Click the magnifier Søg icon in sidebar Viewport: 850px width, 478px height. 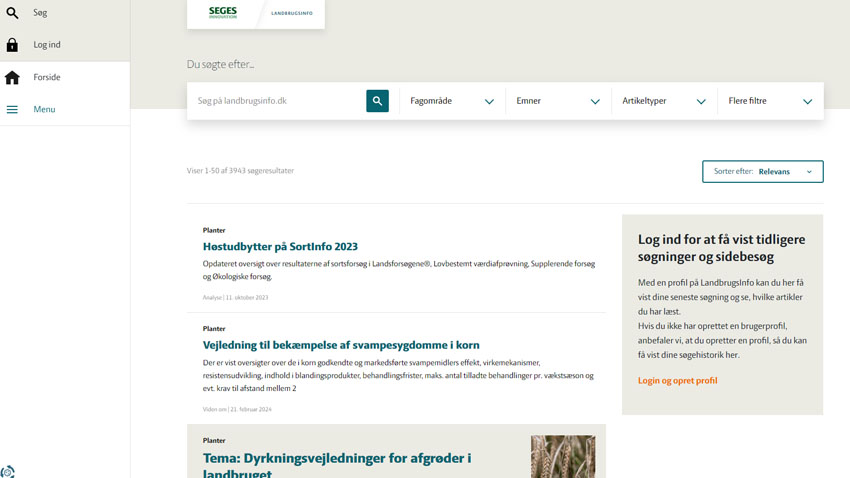pos(12,13)
